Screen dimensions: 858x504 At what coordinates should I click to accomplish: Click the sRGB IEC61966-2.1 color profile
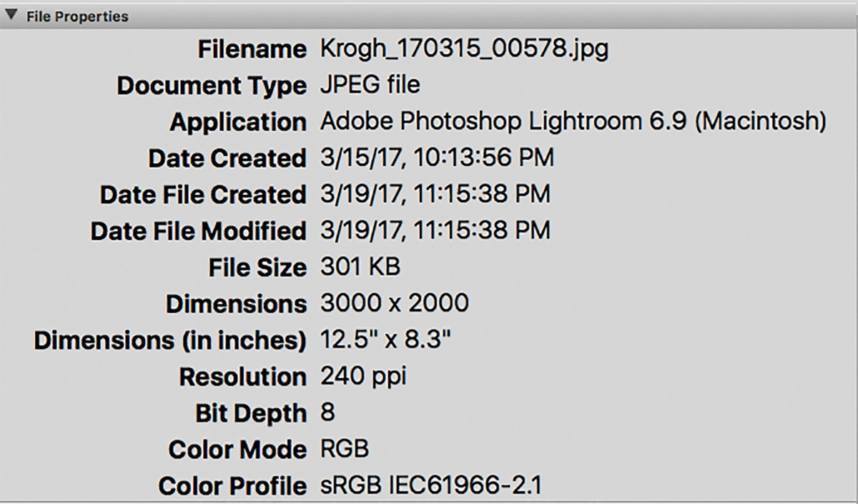click(430, 486)
